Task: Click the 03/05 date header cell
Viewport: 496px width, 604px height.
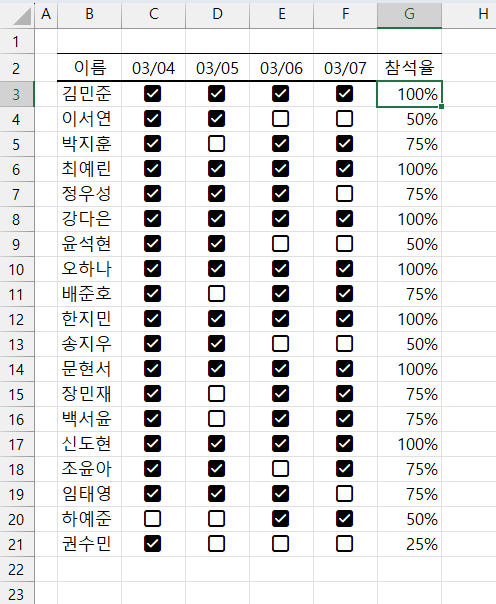Action: click(x=217, y=68)
